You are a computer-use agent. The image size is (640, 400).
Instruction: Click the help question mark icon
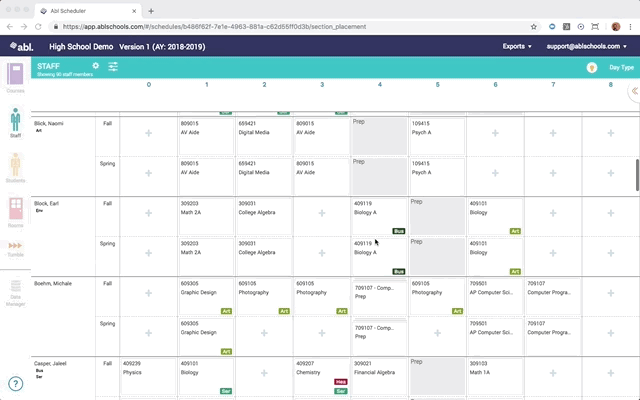(x=16, y=383)
